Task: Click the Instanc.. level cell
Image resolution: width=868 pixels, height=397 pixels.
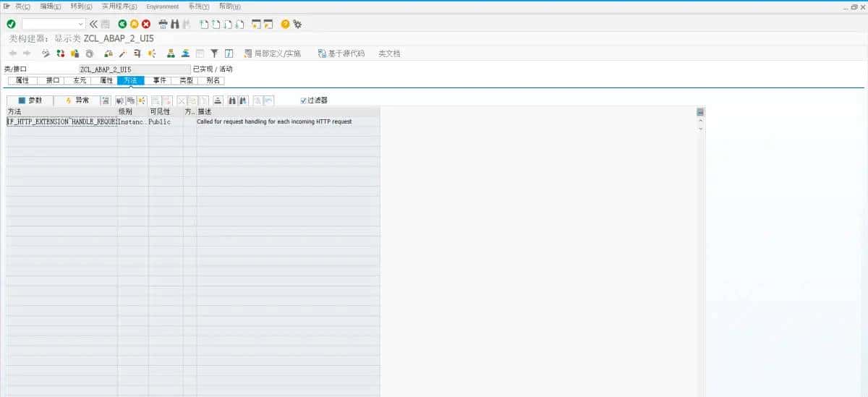Action: pos(133,121)
